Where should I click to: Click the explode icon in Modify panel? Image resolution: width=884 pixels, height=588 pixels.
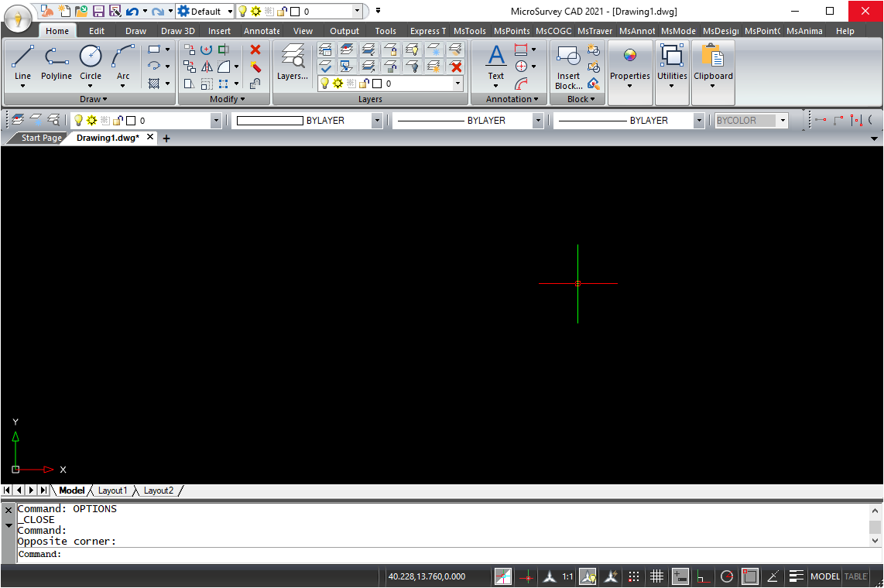(x=255, y=67)
